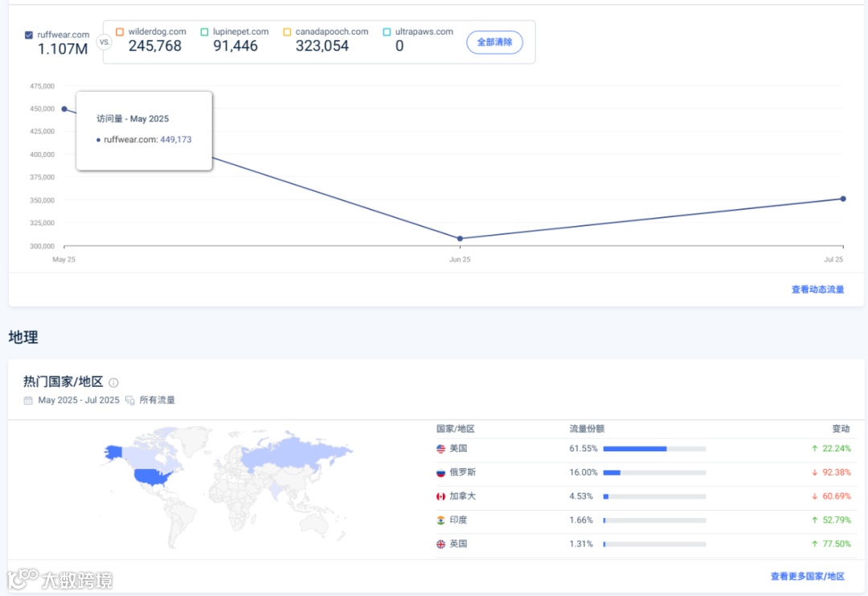Click the 加拿大 country name

coord(463,495)
